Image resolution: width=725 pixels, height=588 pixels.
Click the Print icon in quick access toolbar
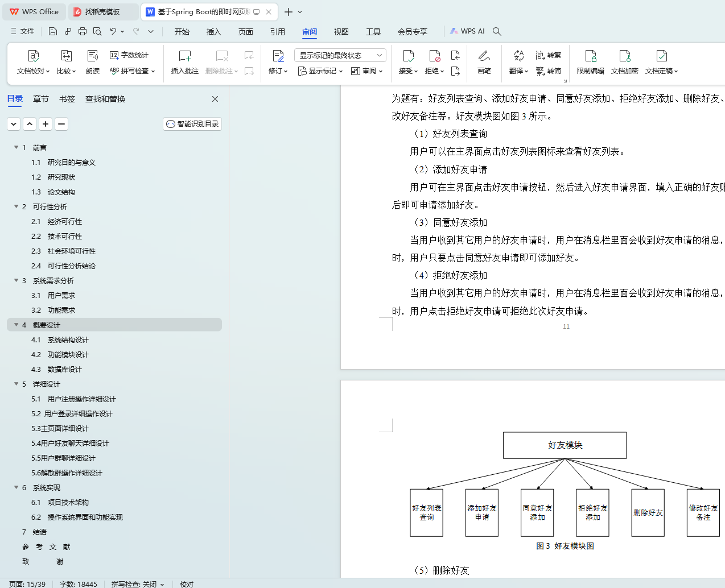[83, 31]
